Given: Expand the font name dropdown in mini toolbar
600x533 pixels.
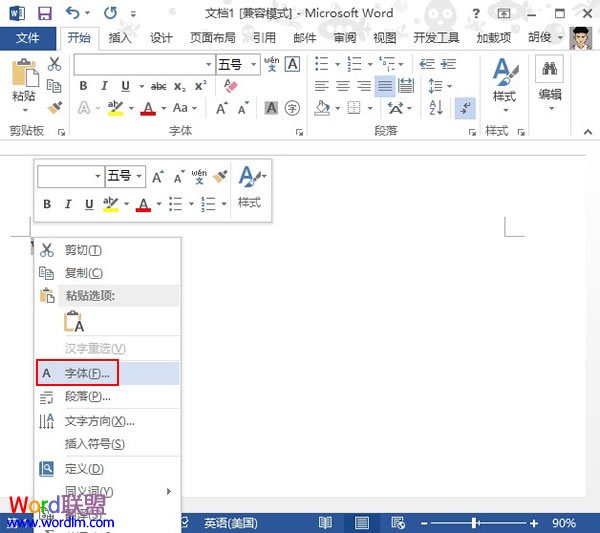Looking at the screenshot, I should point(98,176).
